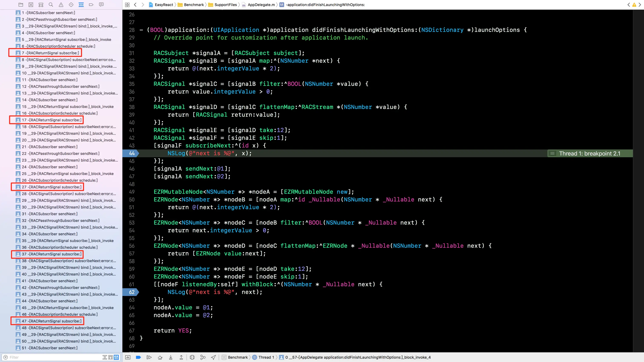This screenshot has width=644, height=362.
Task: Click the Debug View Hierarchy icon
Action: (x=192, y=357)
